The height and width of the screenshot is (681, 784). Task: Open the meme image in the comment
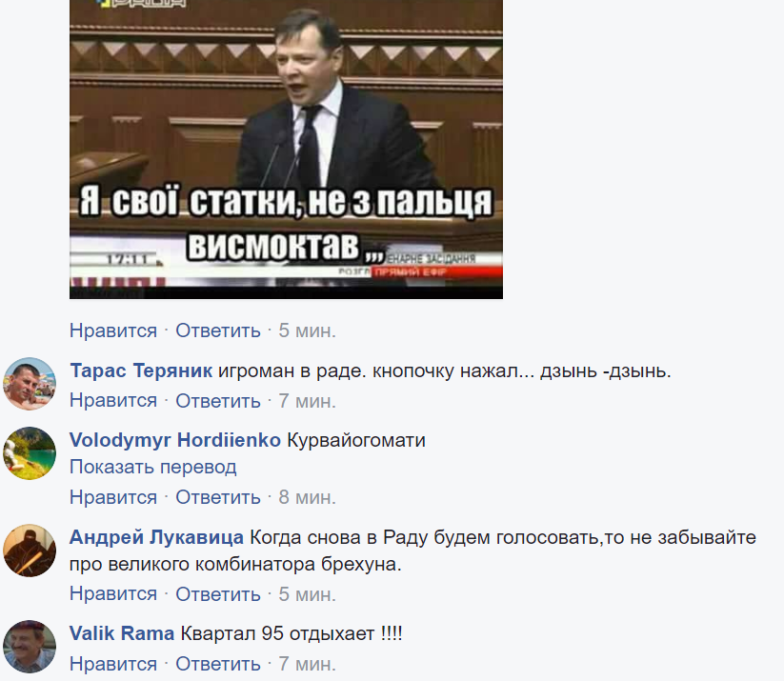pos(286,149)
